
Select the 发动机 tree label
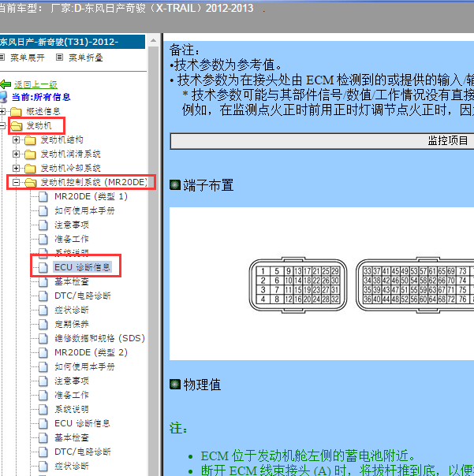coord(39,125)
